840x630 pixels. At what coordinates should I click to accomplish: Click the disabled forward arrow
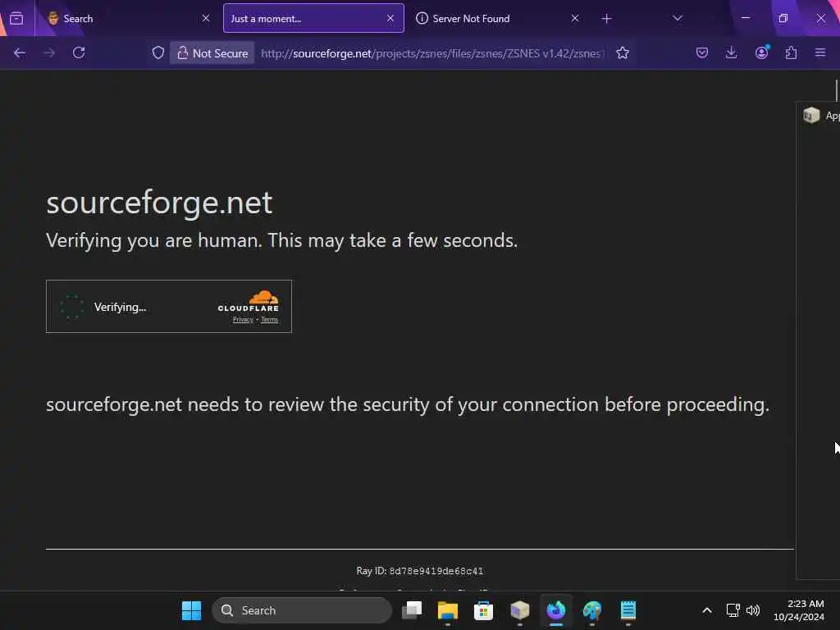[49, 52]
